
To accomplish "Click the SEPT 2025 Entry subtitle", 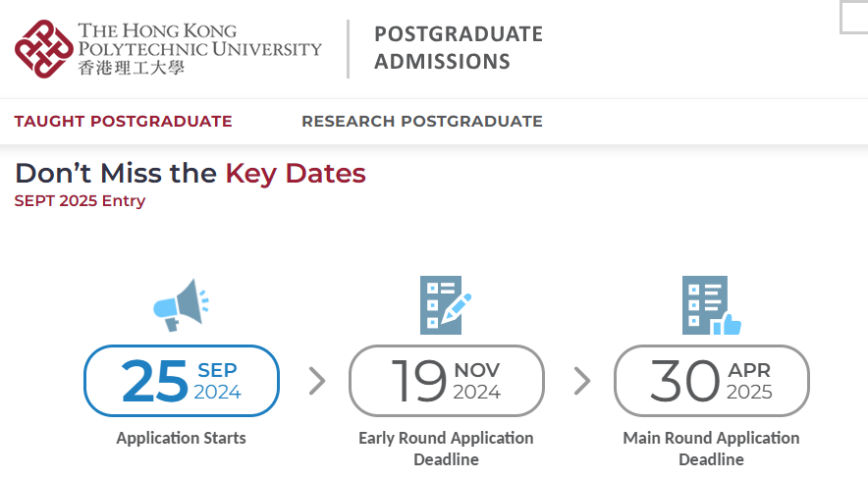I will click(80, 201).
